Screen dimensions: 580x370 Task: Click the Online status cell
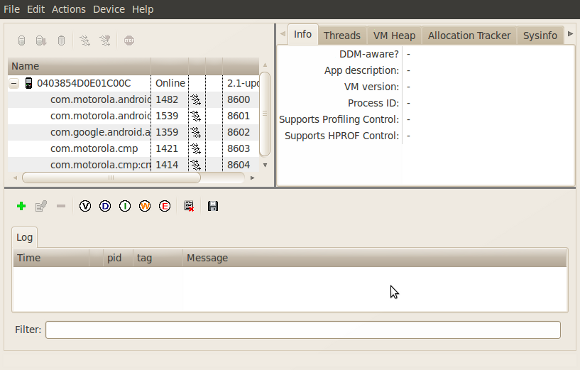click(x=170, y=83)
